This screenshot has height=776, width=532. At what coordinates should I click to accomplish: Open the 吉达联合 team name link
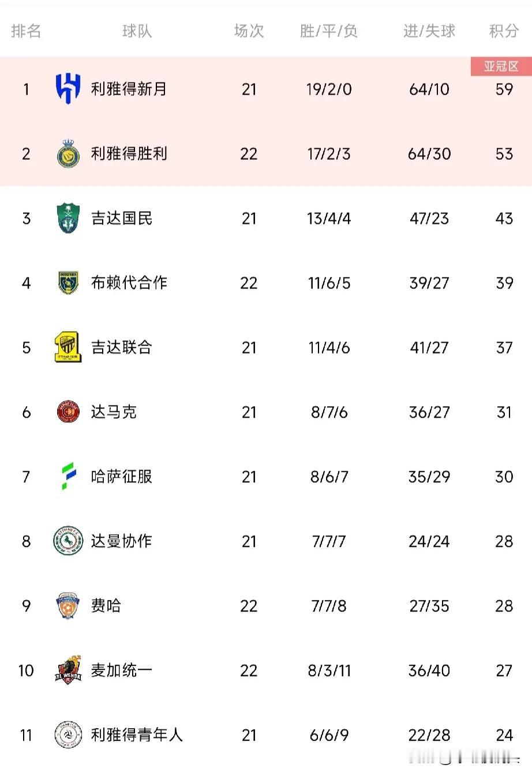pyautogui.click(x=121, y=347)
